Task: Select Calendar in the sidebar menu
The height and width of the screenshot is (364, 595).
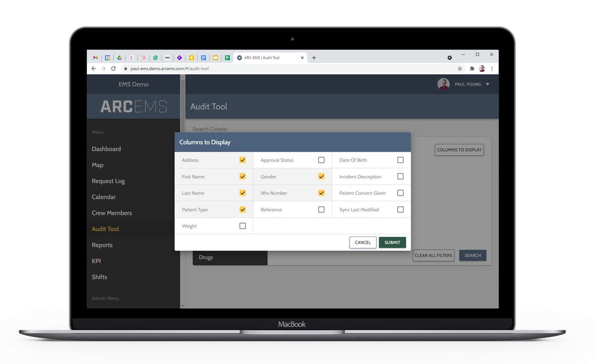Action: click(x=104, y=197)
